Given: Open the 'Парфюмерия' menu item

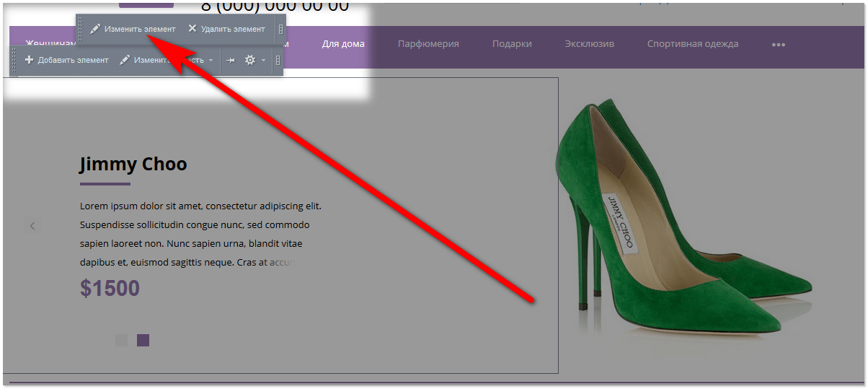Looking at the screenshot, I should [428, 44].
